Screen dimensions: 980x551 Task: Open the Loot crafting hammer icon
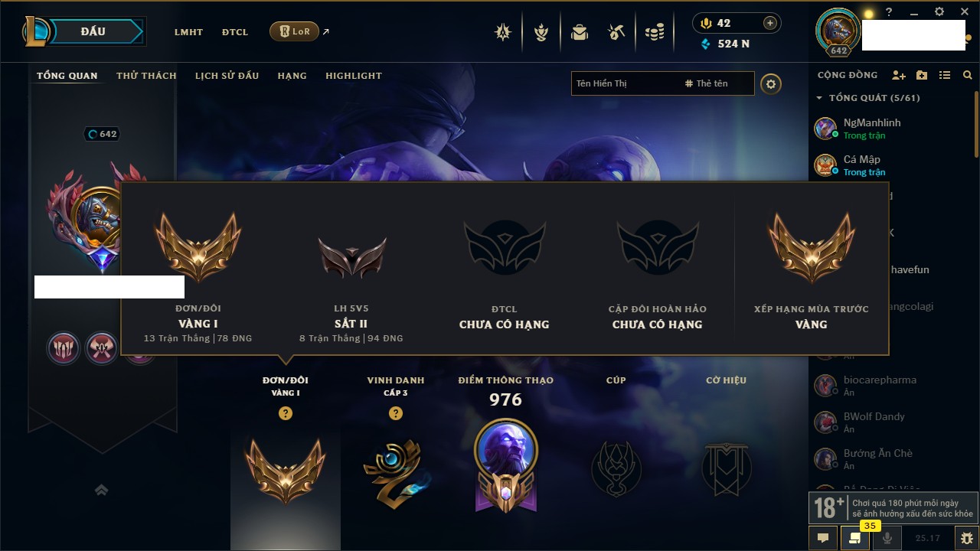[616, 32]
